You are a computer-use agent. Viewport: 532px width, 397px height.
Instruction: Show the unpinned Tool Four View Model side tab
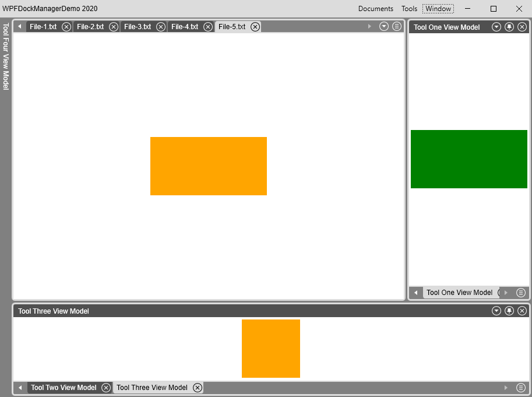pos(6,57)
